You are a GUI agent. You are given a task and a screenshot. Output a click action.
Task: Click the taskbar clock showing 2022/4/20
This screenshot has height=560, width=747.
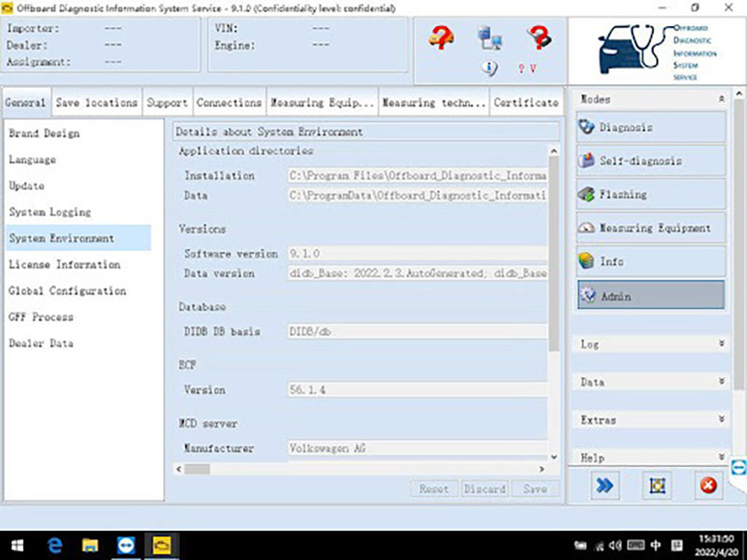[716, 546]
